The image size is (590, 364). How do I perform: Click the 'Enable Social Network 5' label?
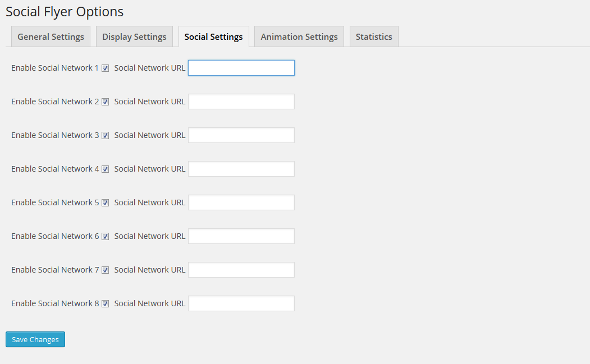(x=55, y=202)
